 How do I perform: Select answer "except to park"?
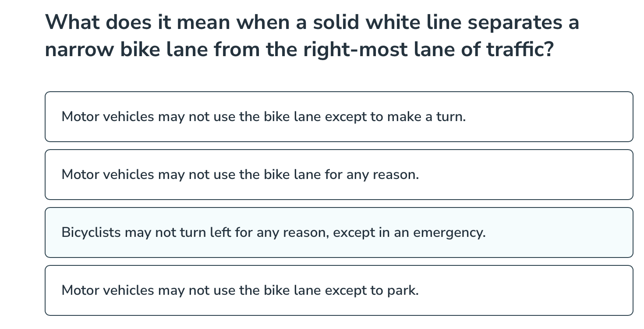[339, 290]
